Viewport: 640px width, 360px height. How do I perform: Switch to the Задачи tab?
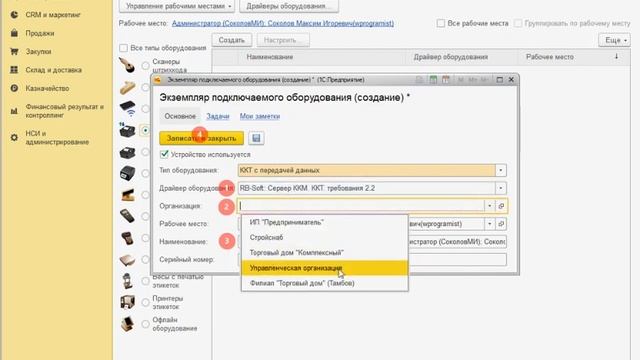click(218, 116)
